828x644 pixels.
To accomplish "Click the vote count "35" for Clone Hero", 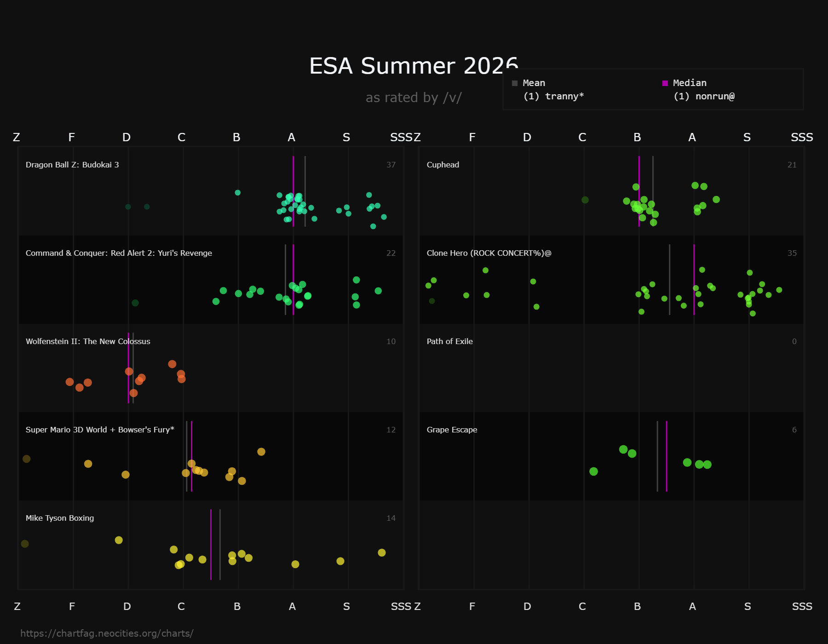I will [792, 253].
